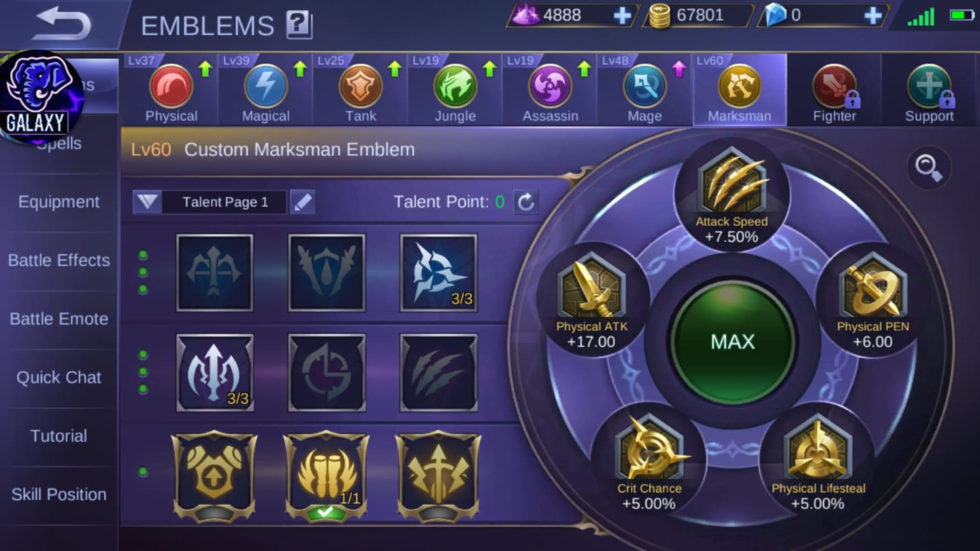This screenshot has height=551, width=980.
Task: Tap the 3/3 shuriken talent slot
Action: pos(438,273)
